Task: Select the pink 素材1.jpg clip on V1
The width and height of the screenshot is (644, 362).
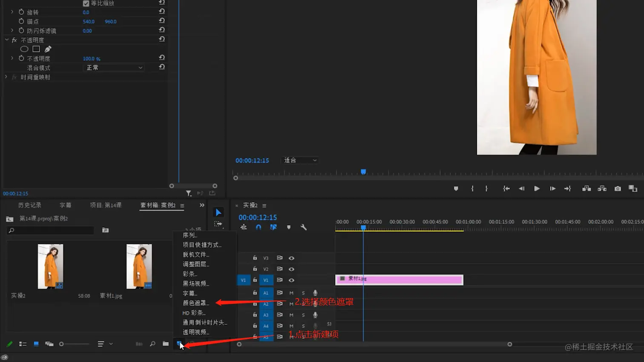Action: tap(399, 280)
